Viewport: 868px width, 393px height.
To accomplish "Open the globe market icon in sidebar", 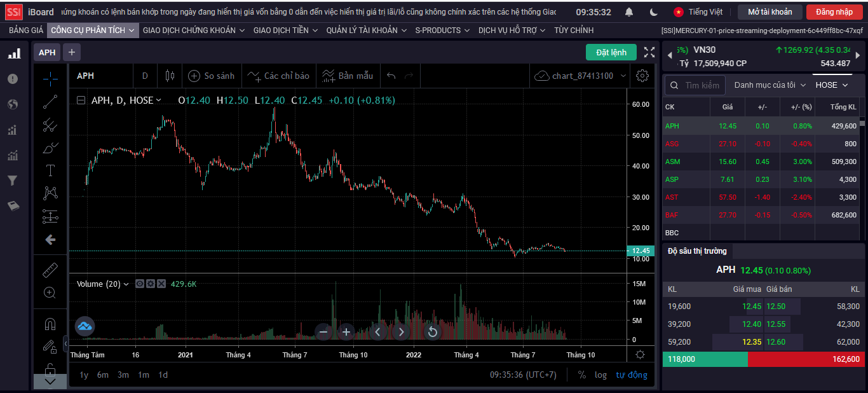I will click(13, 104).
